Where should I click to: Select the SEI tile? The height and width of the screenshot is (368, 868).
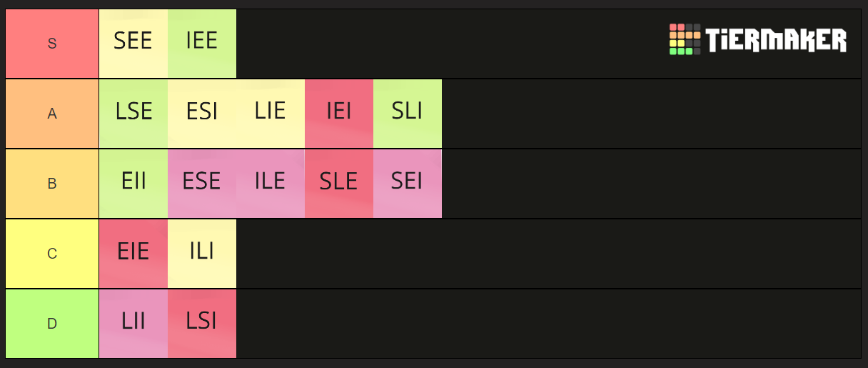[x=408, y=184]
